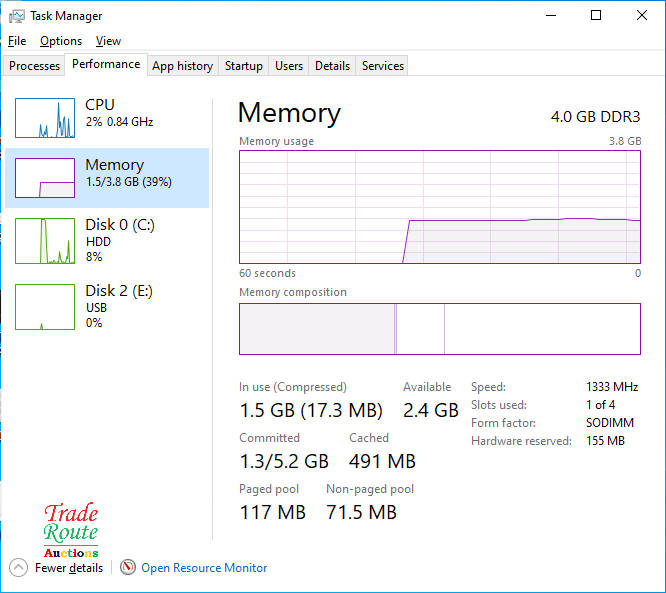Open Resource Monitor link
Image resolution: width=666 pixels, height=593 pixels.
[x=204, y=568]
